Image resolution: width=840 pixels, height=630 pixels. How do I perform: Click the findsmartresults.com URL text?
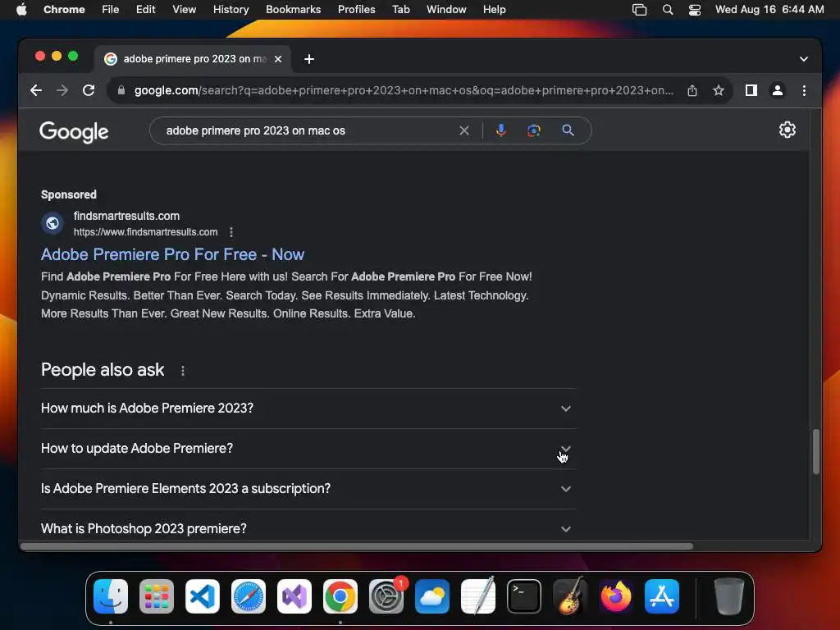point(145,232)
